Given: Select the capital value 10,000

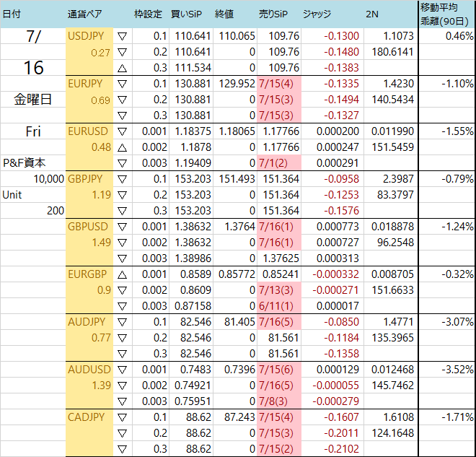Looking at the screenshot, I should (x=48, y=179).
